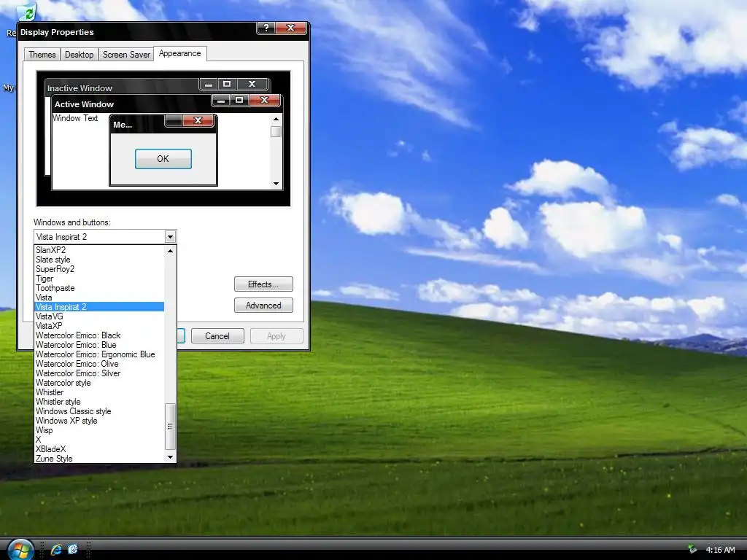Image resolution: width=747 pixels, height=560 pixels.
Task: Launch Internet Explorer from Quick Launch
Action: [x=56, y=550]
